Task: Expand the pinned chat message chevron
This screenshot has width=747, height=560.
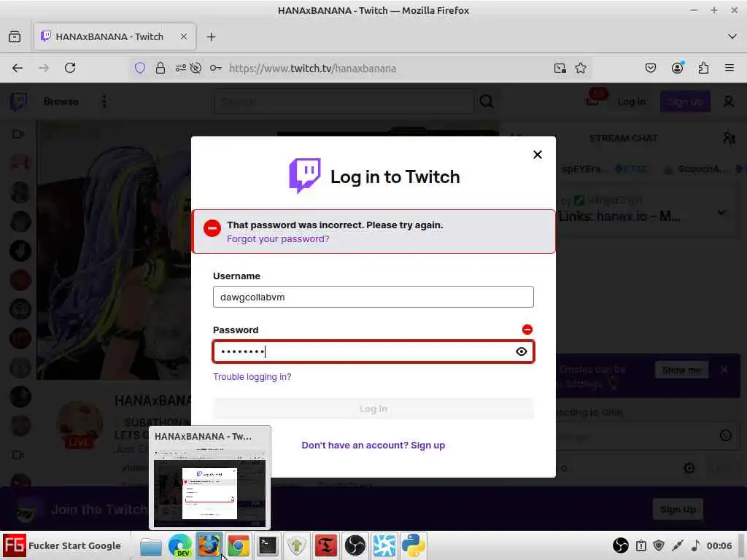Action: pos(721,212)
